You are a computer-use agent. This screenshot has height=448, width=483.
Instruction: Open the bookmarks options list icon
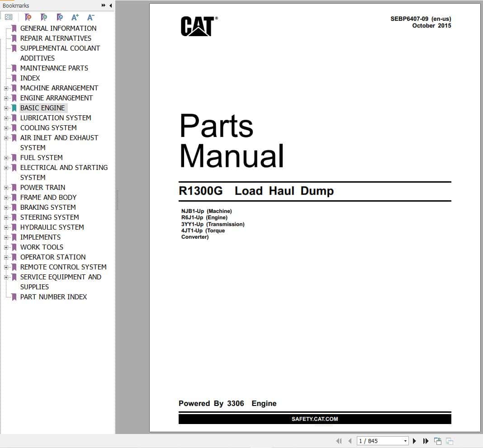coord(9,17)
